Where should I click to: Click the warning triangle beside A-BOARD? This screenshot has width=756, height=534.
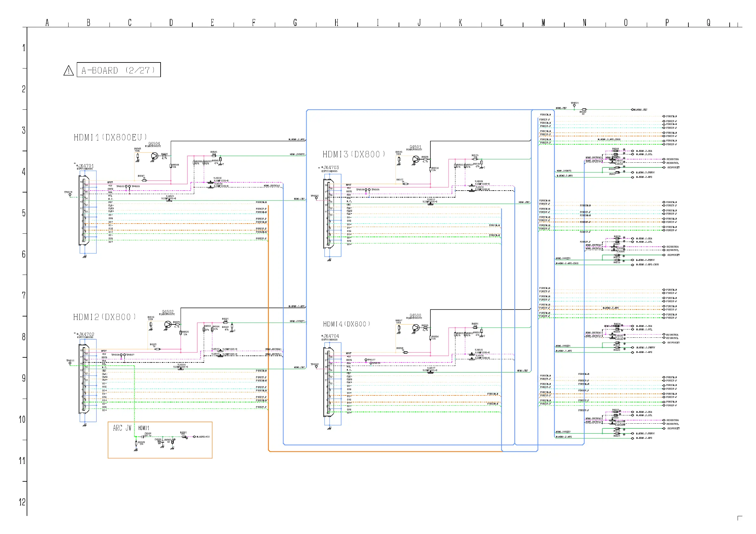(x=69, y=71)
